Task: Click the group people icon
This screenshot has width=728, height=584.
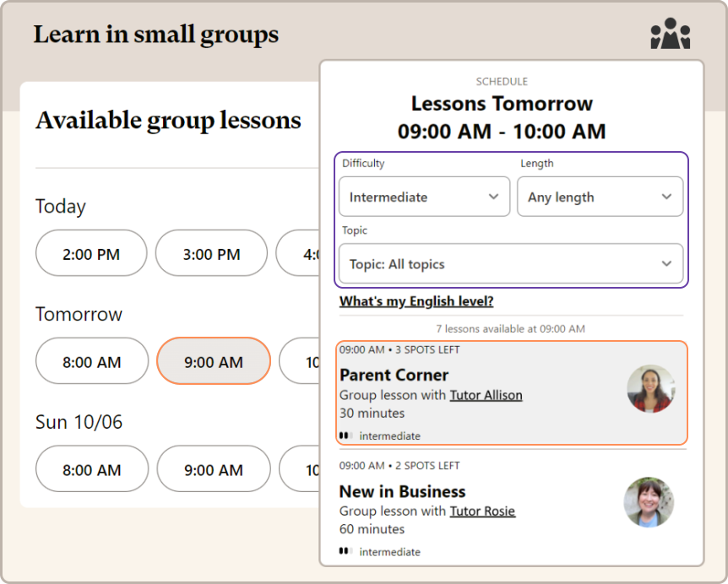Action: tap(671, 34)
